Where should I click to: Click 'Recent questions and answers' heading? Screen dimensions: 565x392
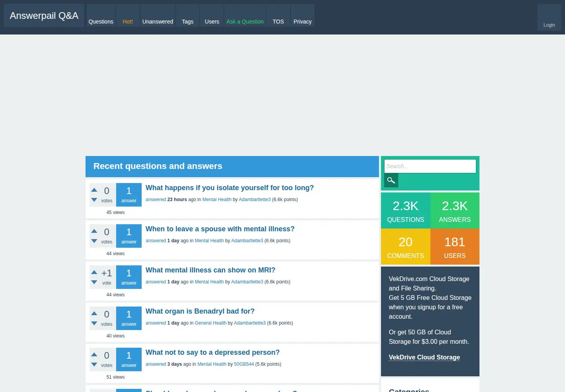tap(158, 166)
